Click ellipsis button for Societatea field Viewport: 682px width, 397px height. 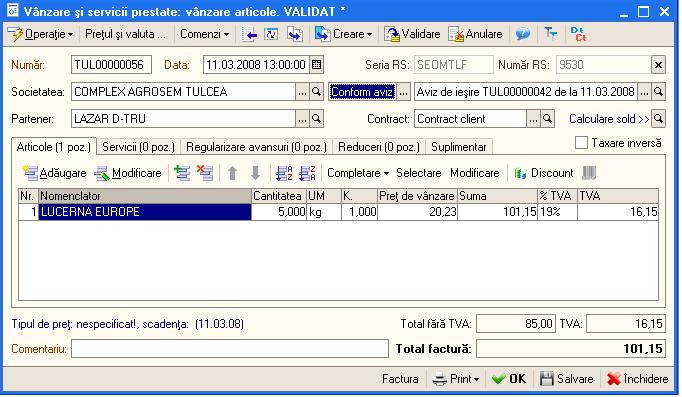coord(302,92)
